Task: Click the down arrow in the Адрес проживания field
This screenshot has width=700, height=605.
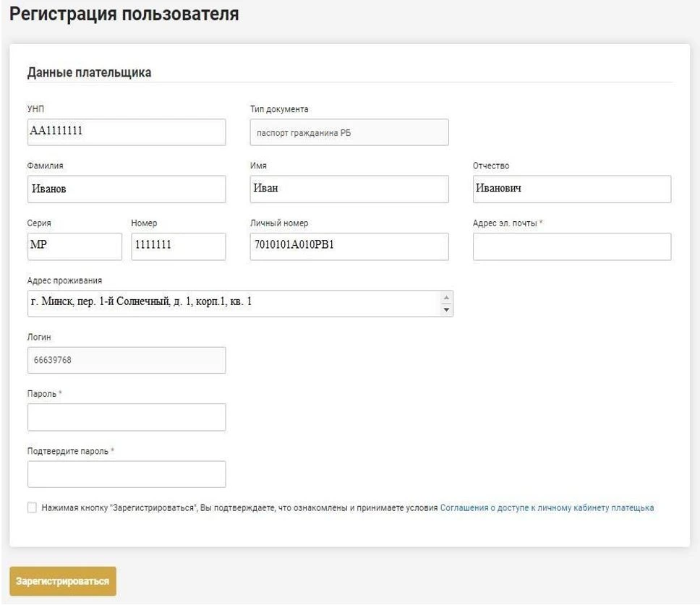Action: pos(446,309)
